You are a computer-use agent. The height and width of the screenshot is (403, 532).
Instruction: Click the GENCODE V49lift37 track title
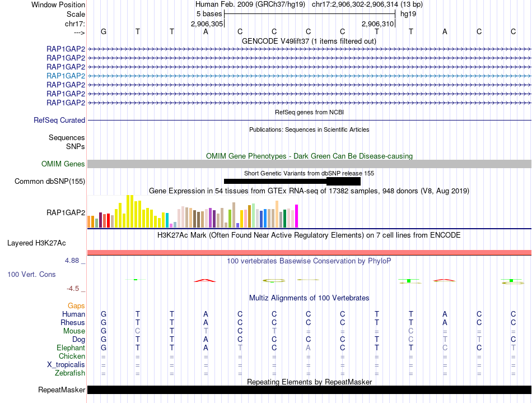pos(309,41)
